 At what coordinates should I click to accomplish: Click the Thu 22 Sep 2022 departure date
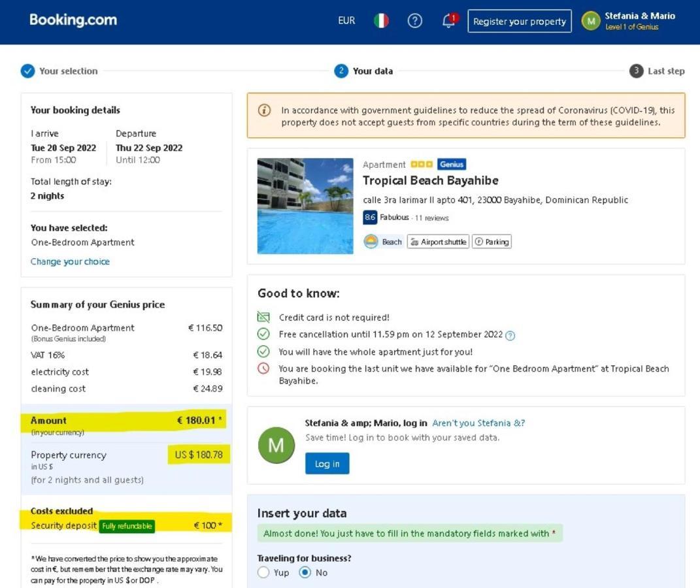(149, 148)
